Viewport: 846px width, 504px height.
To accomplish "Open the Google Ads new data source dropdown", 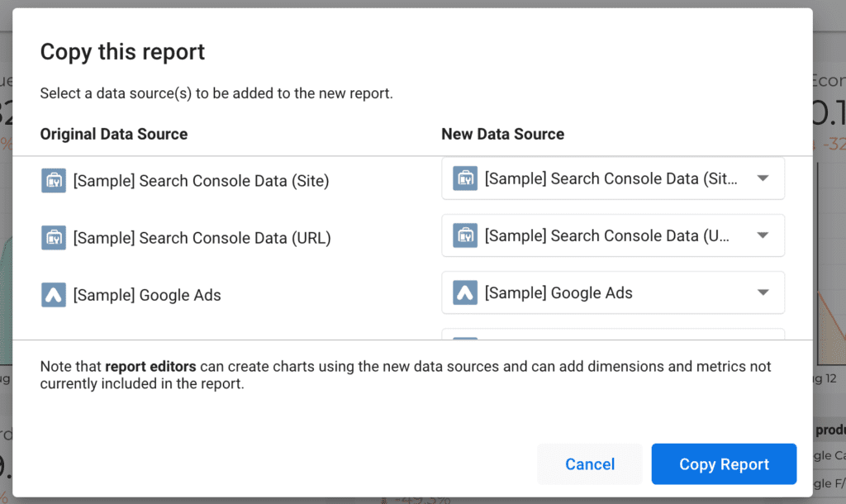I will coord(613,293).
